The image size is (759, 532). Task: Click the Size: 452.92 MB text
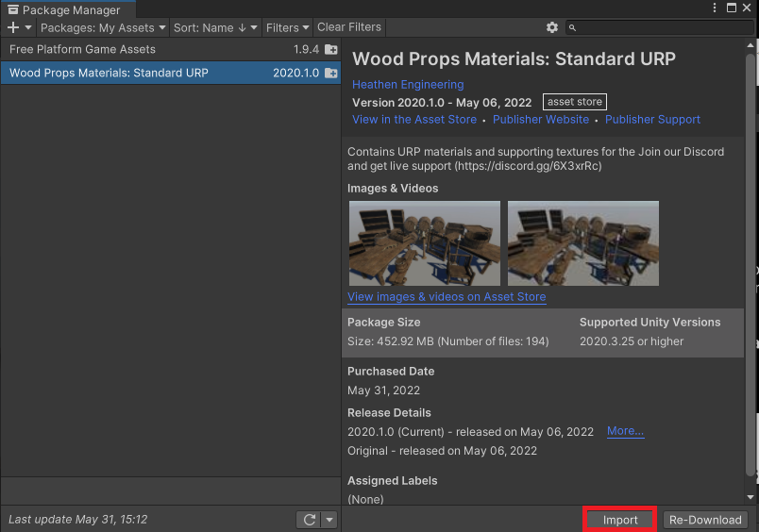(448, 341)
